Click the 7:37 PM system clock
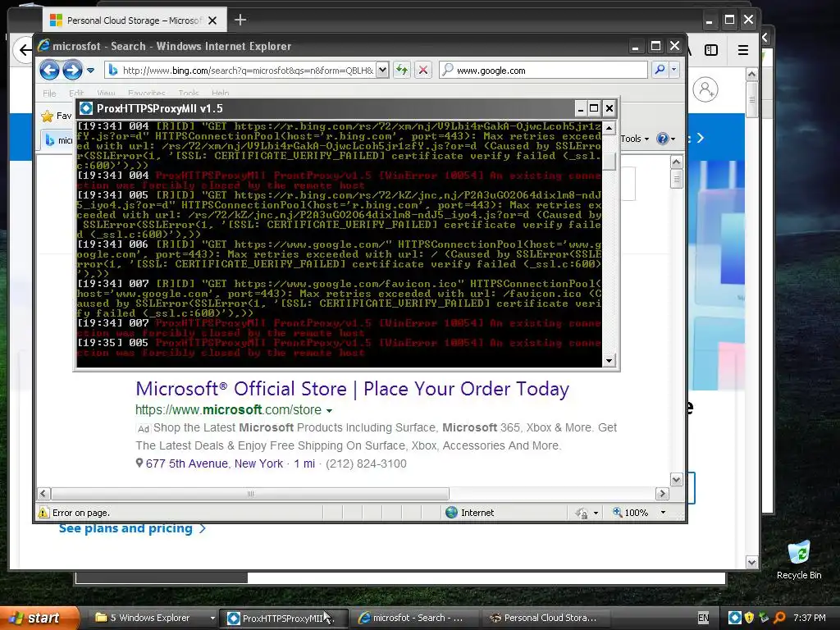840x630 pixels. tap(810, 618)
